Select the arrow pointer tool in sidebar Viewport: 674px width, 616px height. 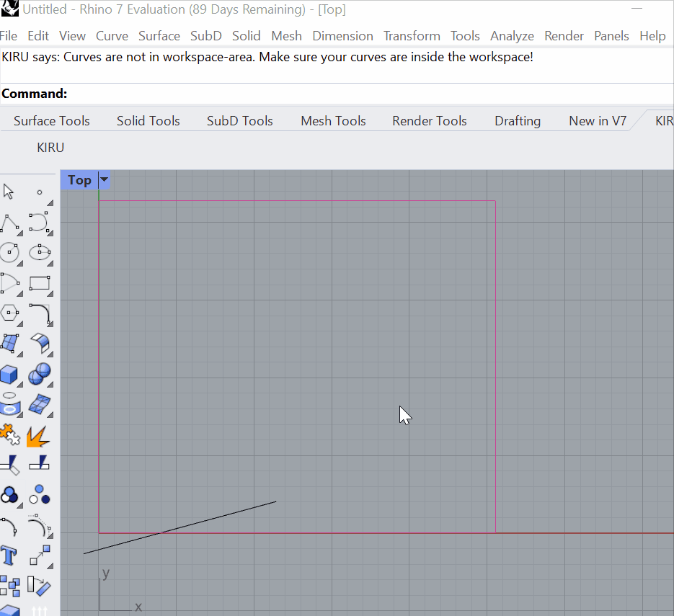(x=9, y=192)
